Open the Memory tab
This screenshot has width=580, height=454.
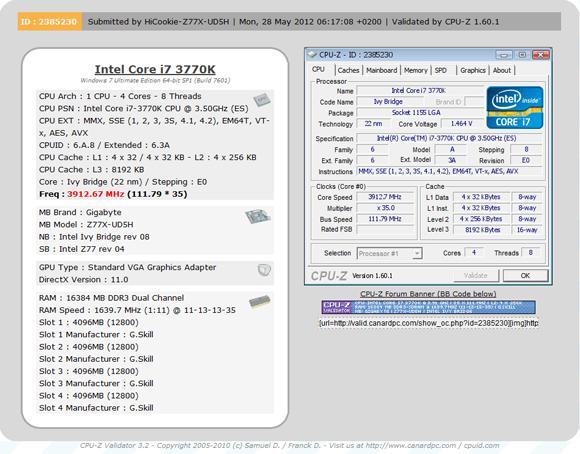[x=415, y=70]
